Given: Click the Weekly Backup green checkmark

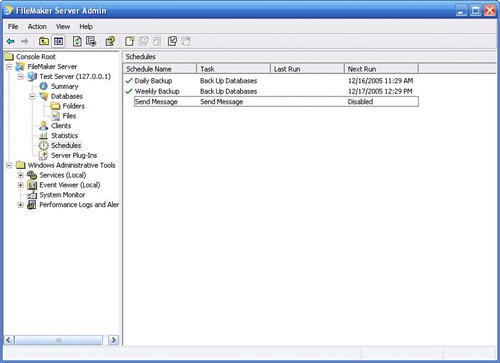Looking at the screenshot, I should pos(129,91).
